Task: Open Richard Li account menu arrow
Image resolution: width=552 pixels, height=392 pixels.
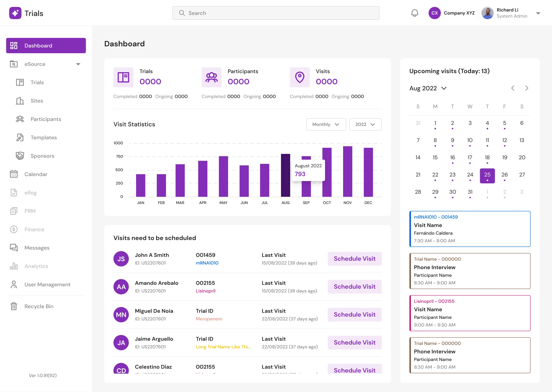Action: 538,13
